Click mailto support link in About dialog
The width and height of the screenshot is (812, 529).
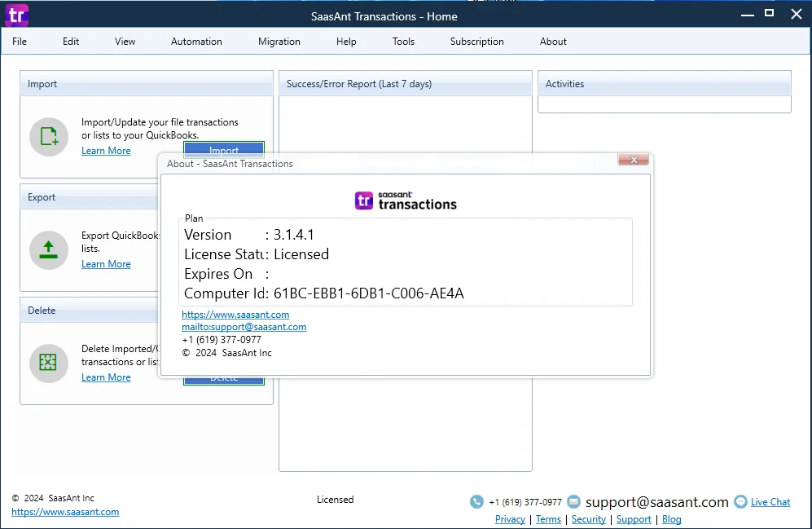(244, 327)
